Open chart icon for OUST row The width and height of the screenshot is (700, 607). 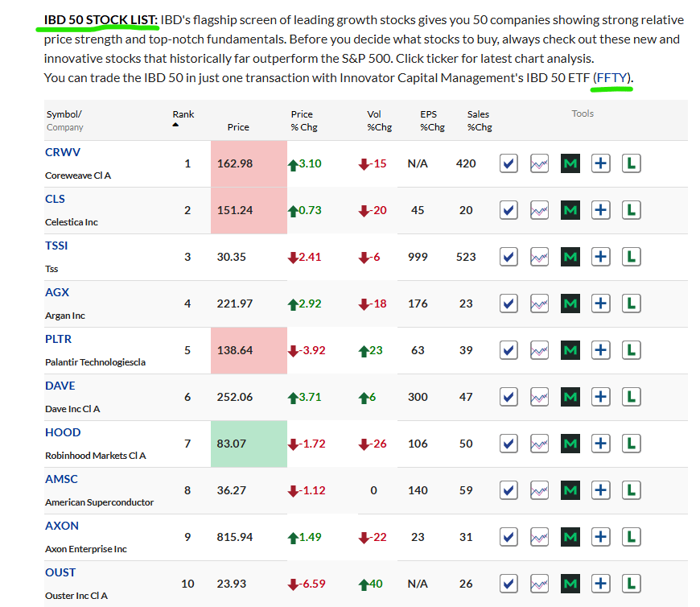click(x=539, y=584)
